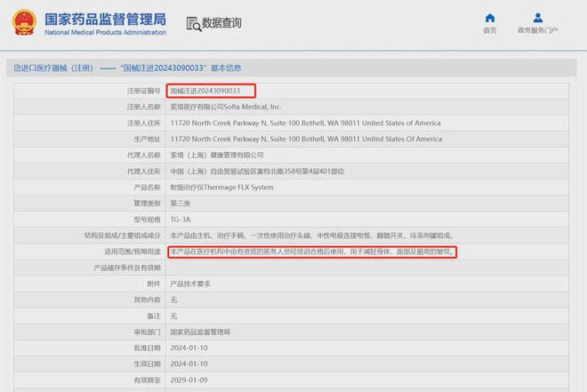Select the 注册人住所 address value
587x392 pixels.
click(305, 123)
